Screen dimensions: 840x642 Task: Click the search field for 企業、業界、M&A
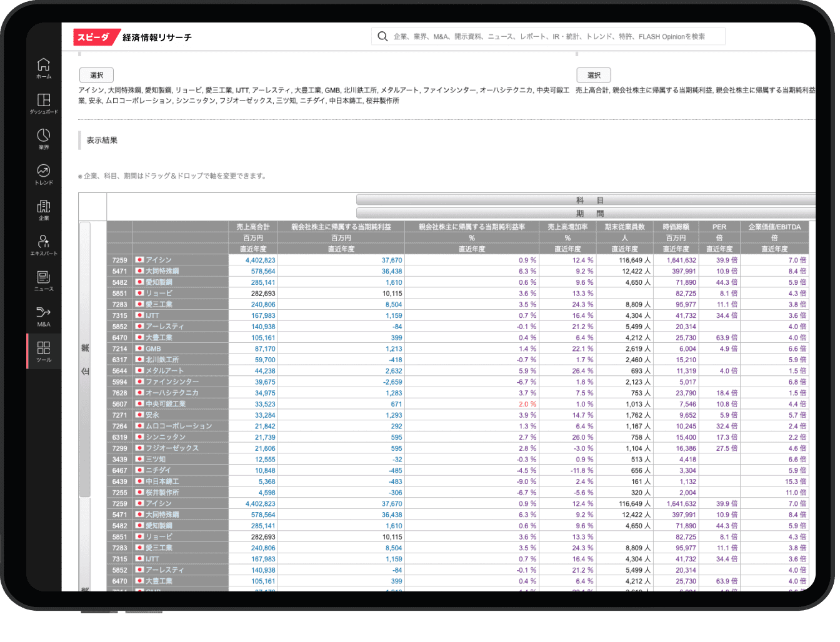[x=549, y=36]
